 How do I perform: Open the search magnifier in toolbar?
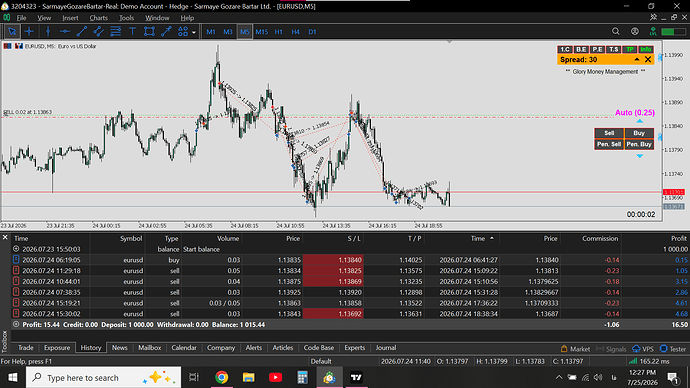point(616,31)
